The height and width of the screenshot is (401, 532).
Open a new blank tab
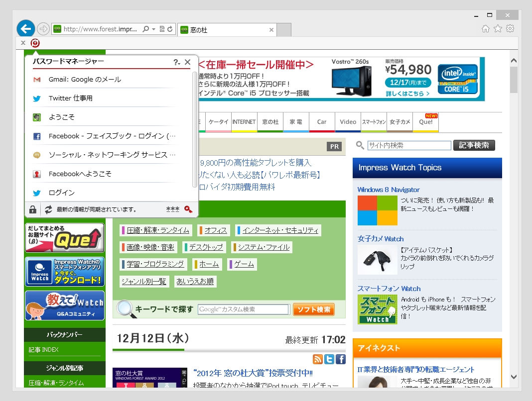[x=284, y=30]
